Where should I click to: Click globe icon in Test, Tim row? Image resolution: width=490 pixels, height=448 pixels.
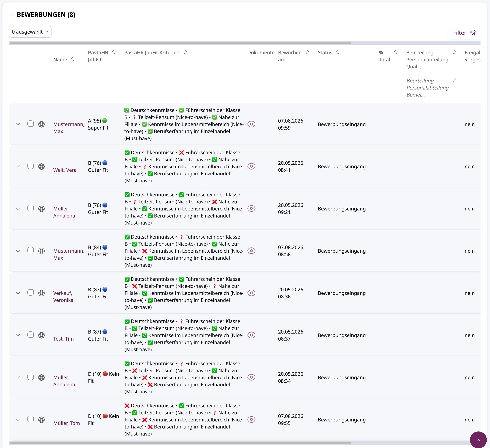point(41,335)
